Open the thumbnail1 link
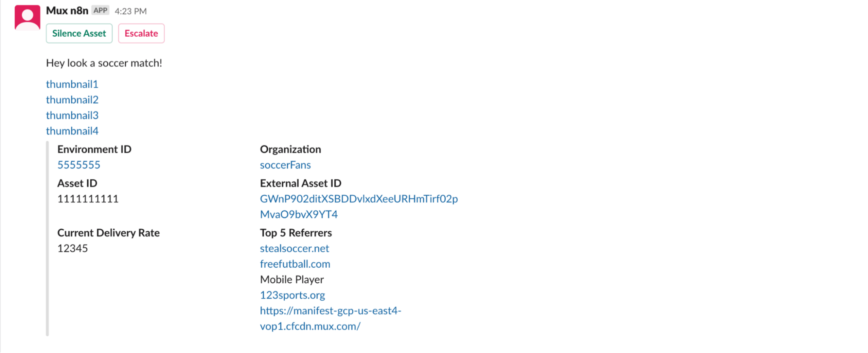868x353 pixels. click(72, 84)
